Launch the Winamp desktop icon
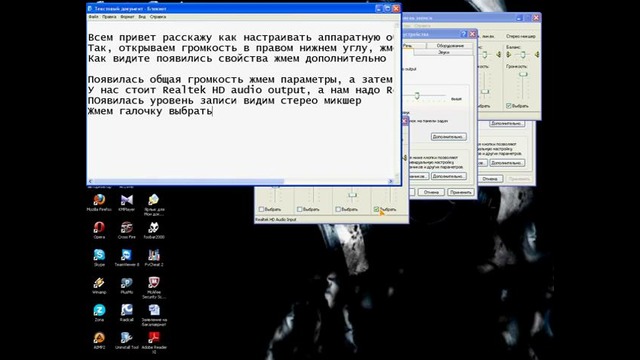Viewport: 640px width, 360px height. point(99,283)
